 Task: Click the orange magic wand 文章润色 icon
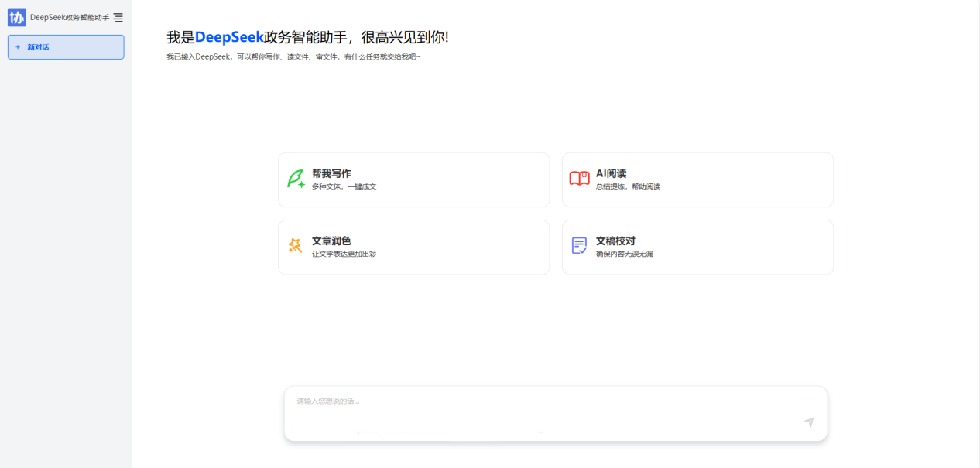pos(295,245)
